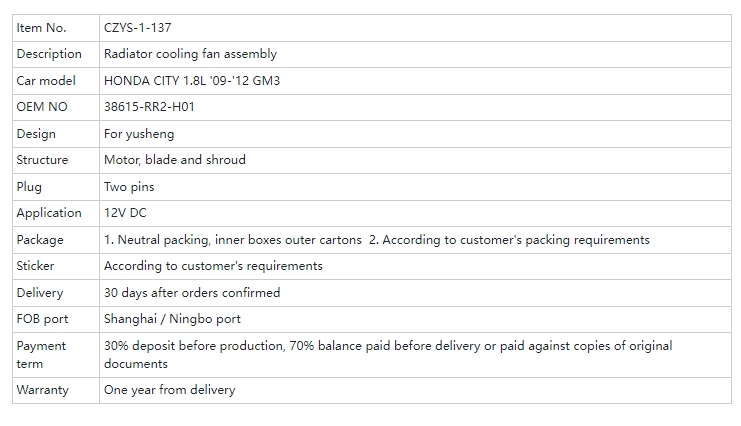Click the item number value CZYS-1-137
Viewport: 741px width, 426px height.
pos(137,28)
